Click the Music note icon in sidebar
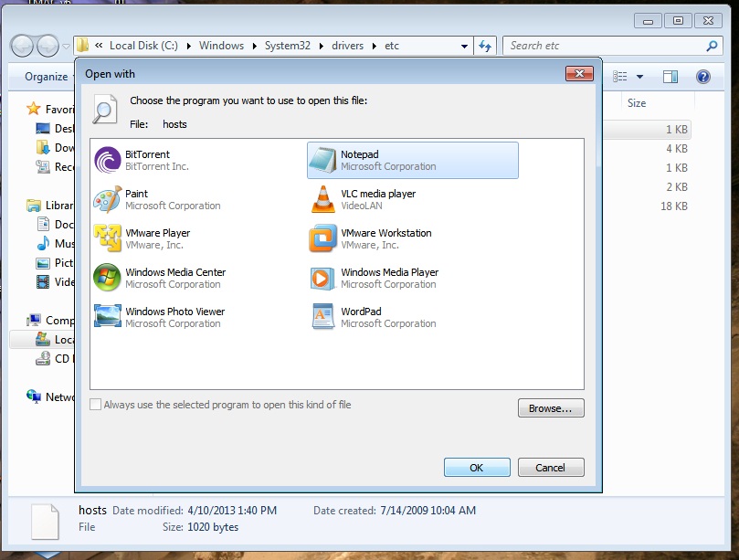 43,243
